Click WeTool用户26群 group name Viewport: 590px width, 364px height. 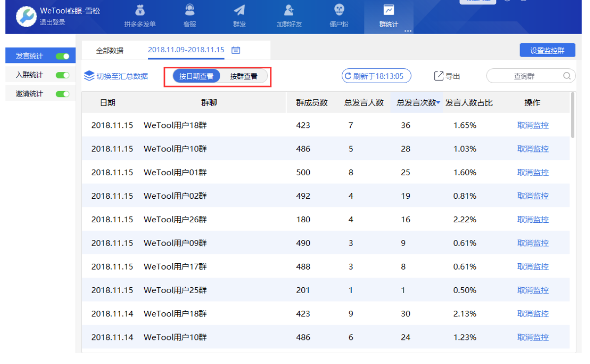[175, 219]
